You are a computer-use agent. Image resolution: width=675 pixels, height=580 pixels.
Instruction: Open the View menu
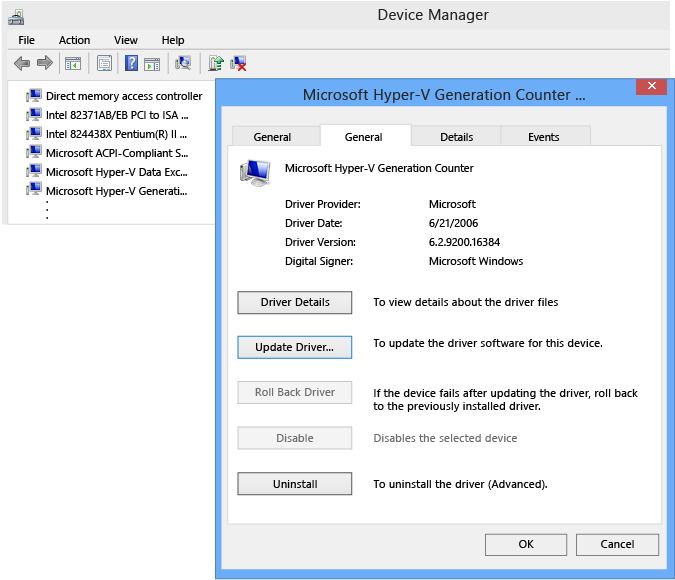(x=126, y=40)
